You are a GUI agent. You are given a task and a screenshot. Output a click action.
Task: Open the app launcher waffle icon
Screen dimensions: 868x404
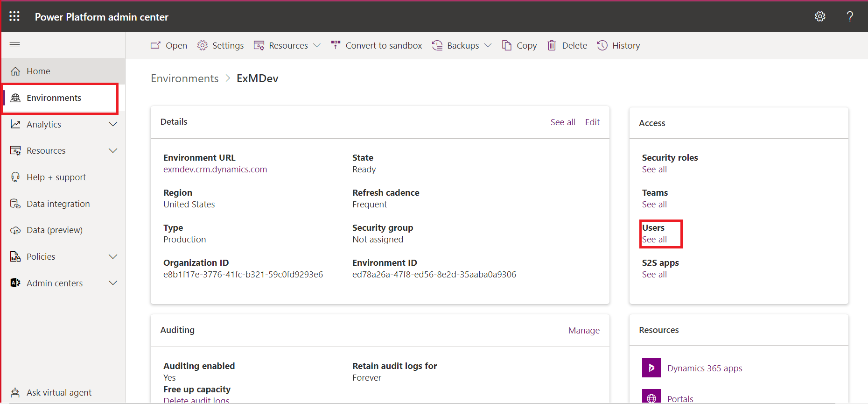pyautogui.click(x=14, y=16)
